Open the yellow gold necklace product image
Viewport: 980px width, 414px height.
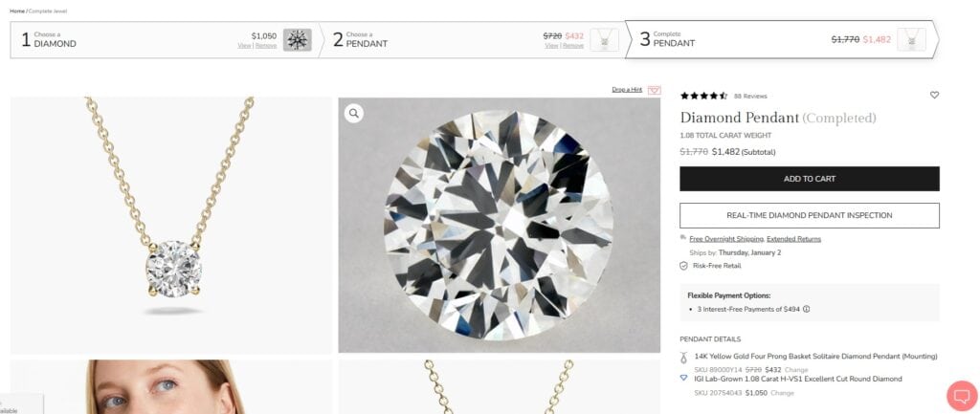point(171,225)
